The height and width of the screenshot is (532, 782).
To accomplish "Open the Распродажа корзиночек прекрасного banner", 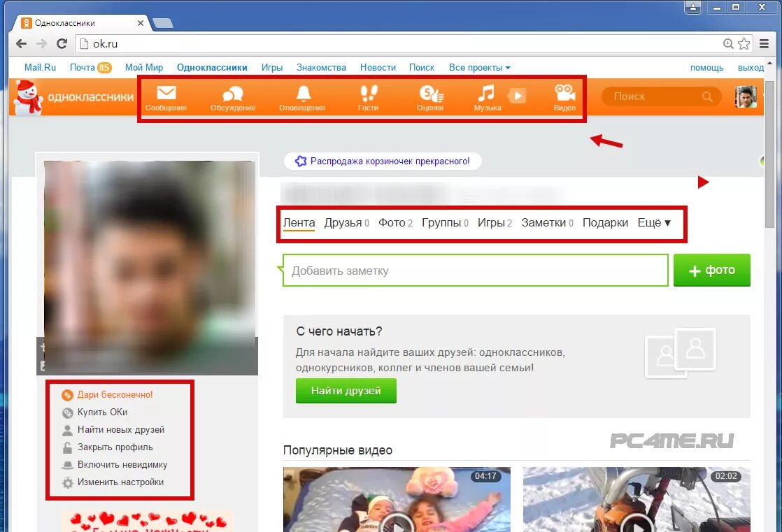I will (x=383, y=161).
